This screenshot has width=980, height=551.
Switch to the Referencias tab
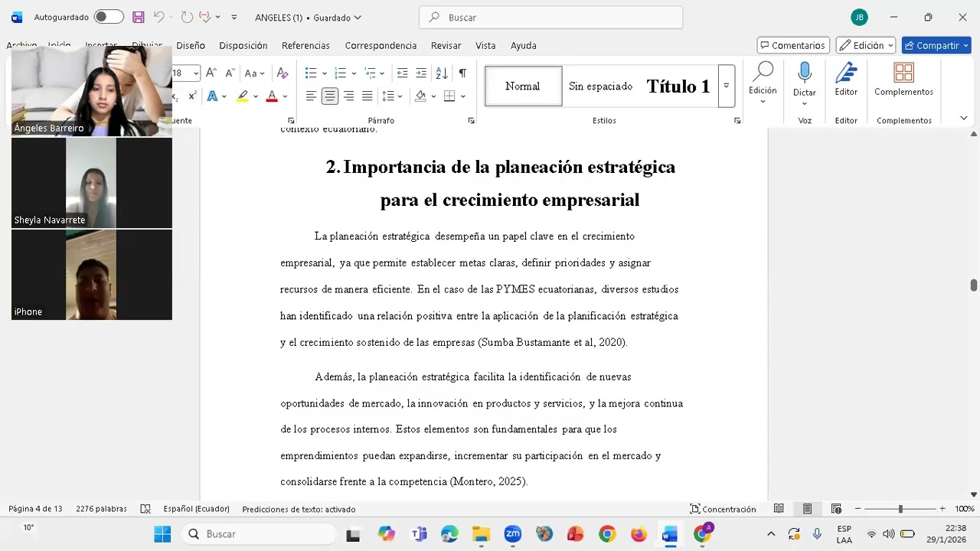coord(305,45)
